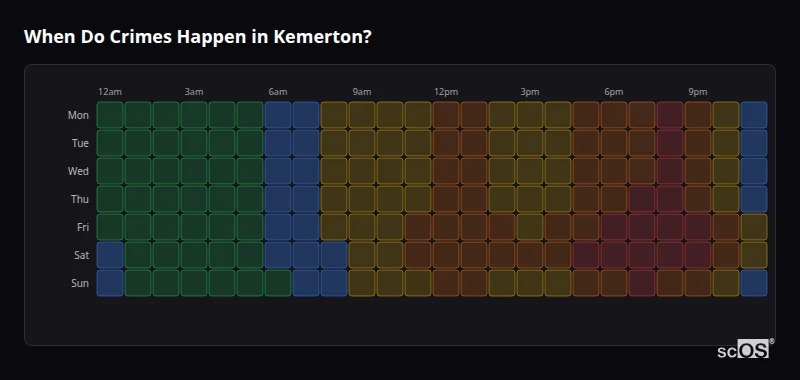
Task: Select the green Monday 12am heatmap cell
Action: 110,115
